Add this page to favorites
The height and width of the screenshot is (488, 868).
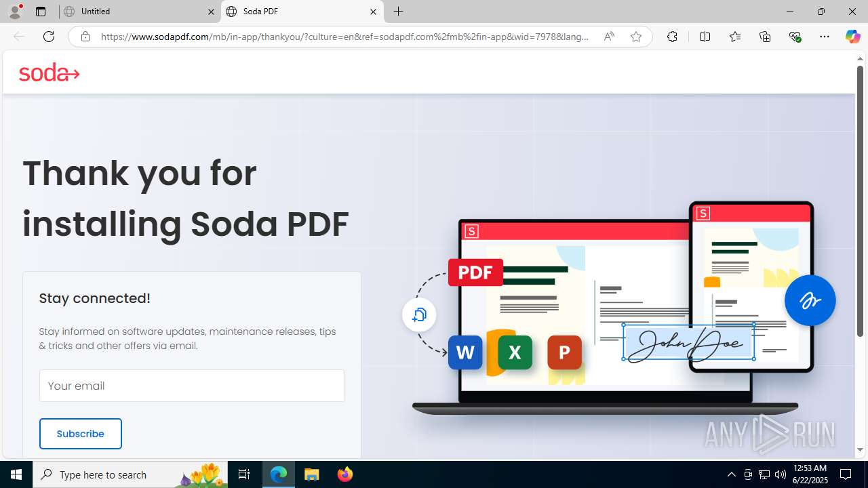pyautogui.click(x=636, y=37)
